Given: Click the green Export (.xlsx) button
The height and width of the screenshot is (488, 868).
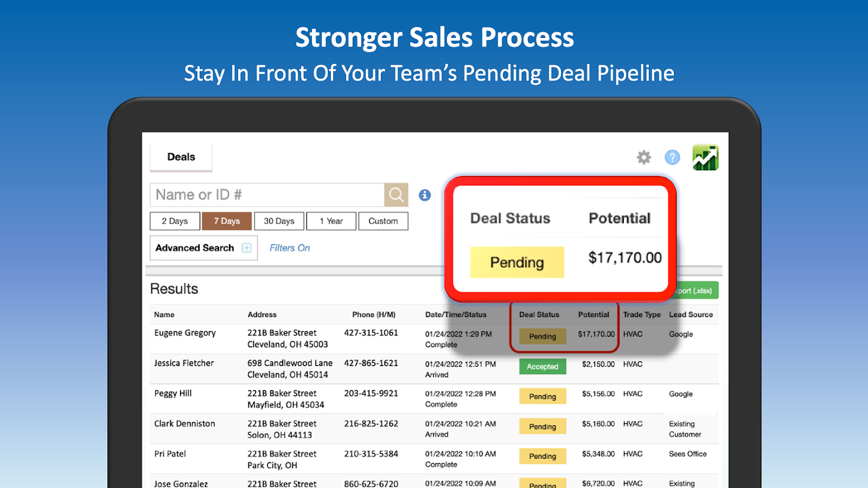Looking at the screenshot, I should 695,290.
